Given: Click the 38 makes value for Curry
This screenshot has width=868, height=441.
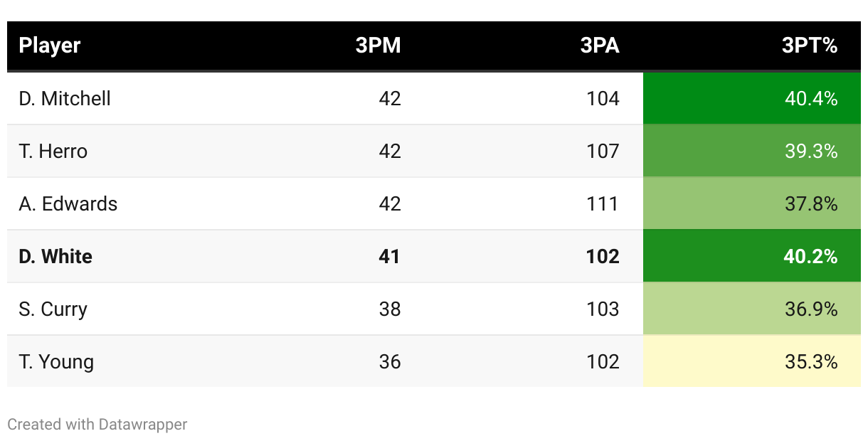Looking at the screenshot, I should (390, 309).
